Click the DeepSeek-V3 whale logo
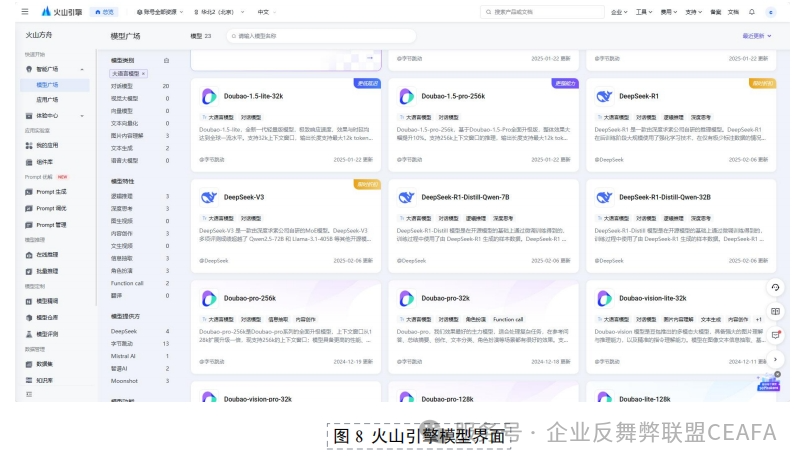This screenshot has width=801, height=464. pyautogui.click(x=208, y=197)
